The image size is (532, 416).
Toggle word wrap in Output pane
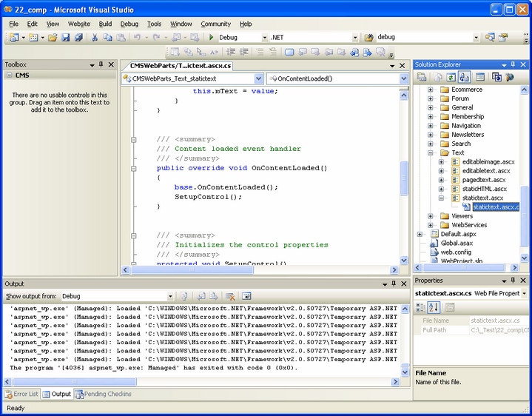(246, 296)
